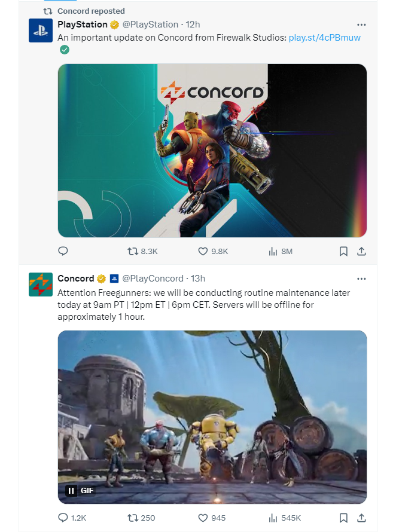The width and height of the screenshot is (399, 532).
Task: Reply to the Concord maintenance post
Action: pyautogui.click(x=72, y=518)
